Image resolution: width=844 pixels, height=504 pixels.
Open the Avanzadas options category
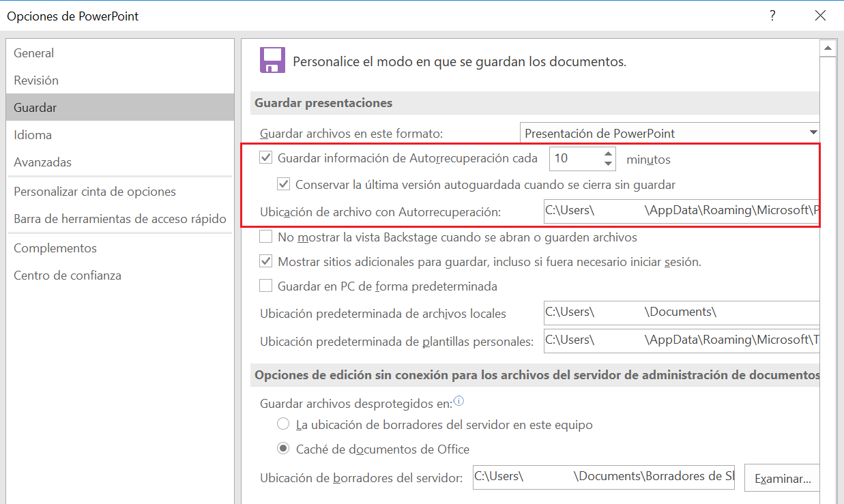pyautogui.click(x=120, y=162)
